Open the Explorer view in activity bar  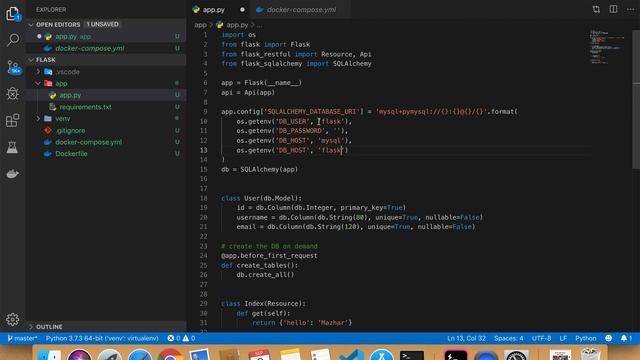(x=13, y=14)
